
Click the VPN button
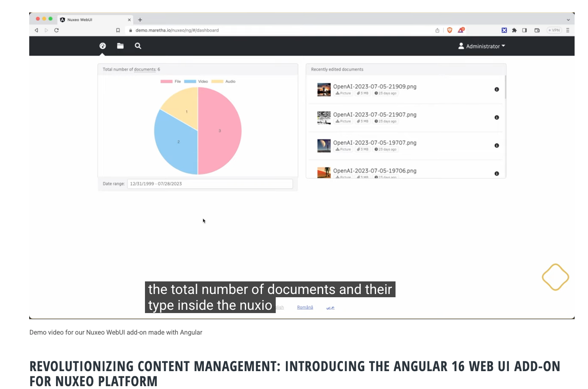(554, 30)
